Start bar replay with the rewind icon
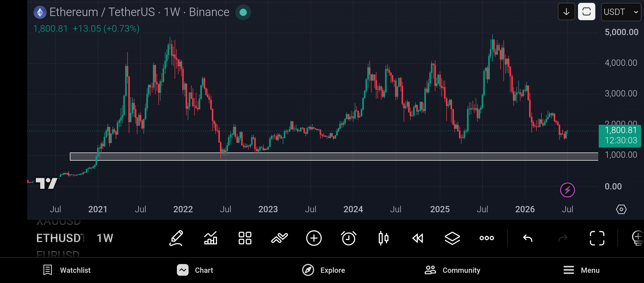Image resolution: width=644 pixels, height=283 pixels. tap(418, 238)
